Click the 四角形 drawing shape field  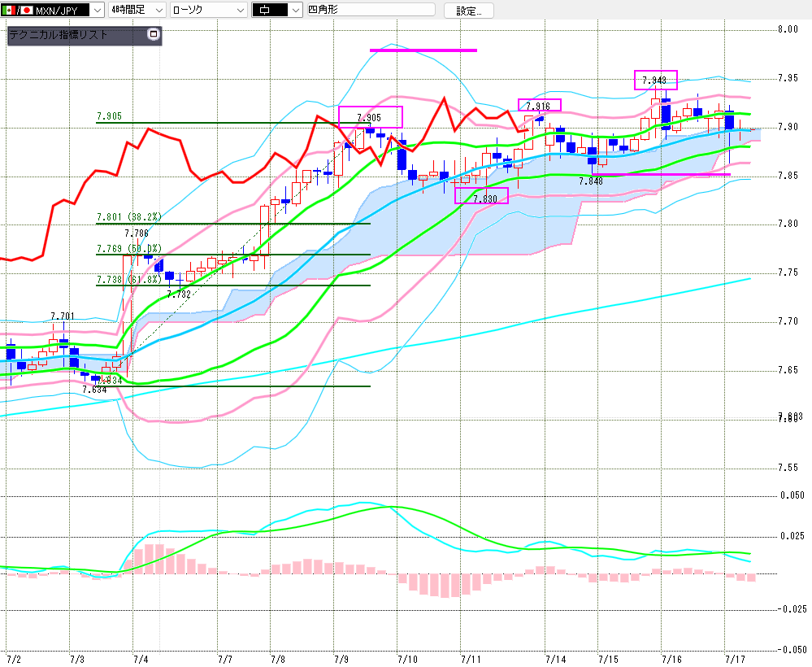[371, 9]
